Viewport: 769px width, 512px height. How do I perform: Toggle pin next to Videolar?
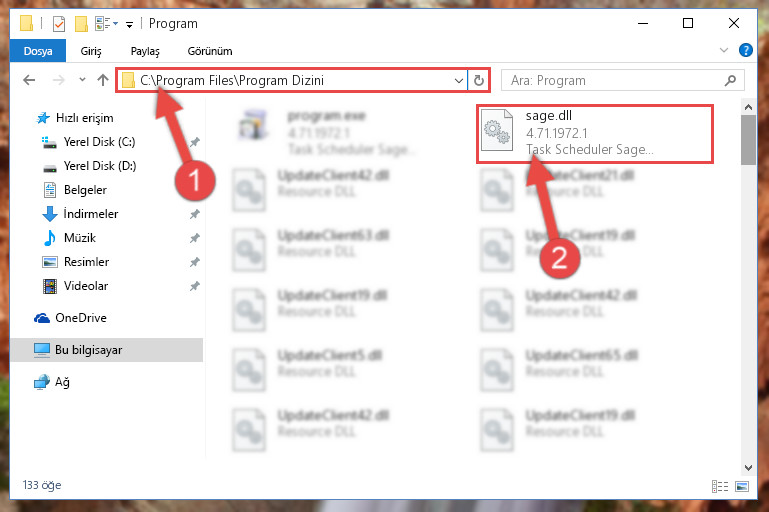point(195,285)
